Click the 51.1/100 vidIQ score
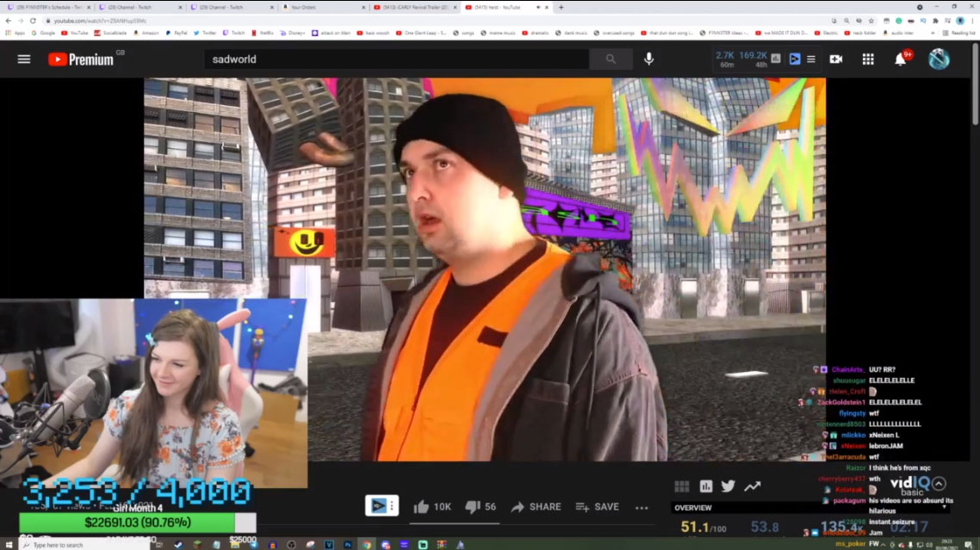Viewport: 980px width, 550px height. pyautogui.click(x=703, y=528)
